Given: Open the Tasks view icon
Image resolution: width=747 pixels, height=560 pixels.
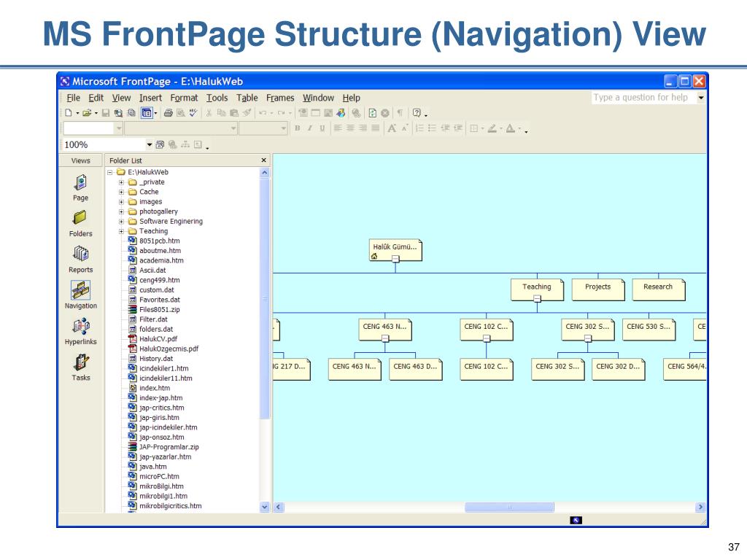Looking at the screenshot, I should [80, 367].
